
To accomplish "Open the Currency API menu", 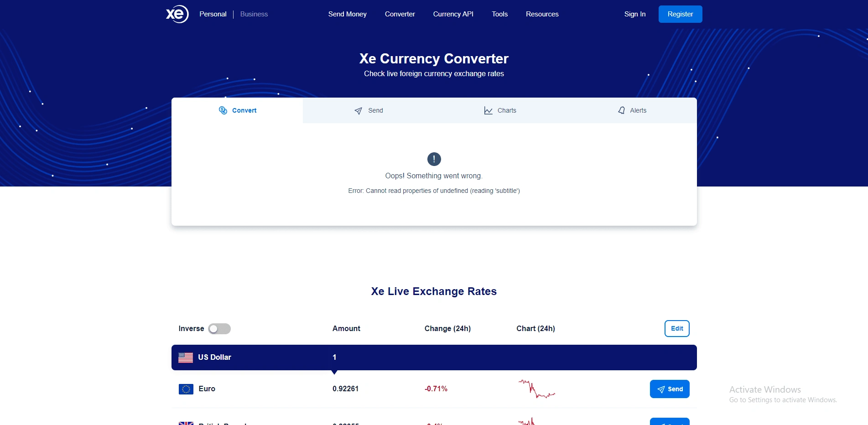I will [453, 14].
